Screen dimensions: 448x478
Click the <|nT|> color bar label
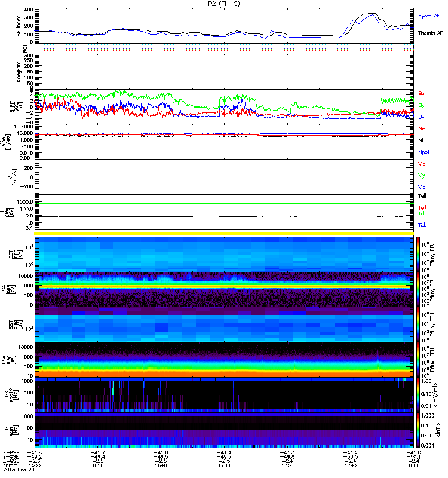coord(438,430)
